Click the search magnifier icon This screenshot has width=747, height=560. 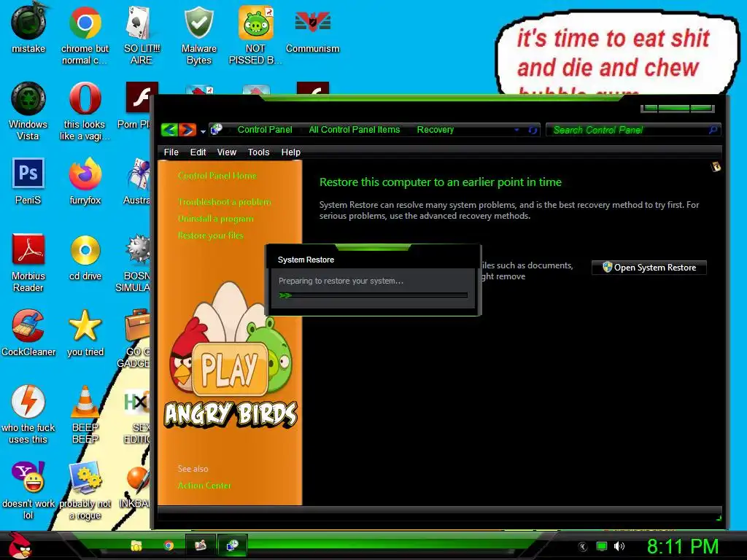(x=713, y=130)
